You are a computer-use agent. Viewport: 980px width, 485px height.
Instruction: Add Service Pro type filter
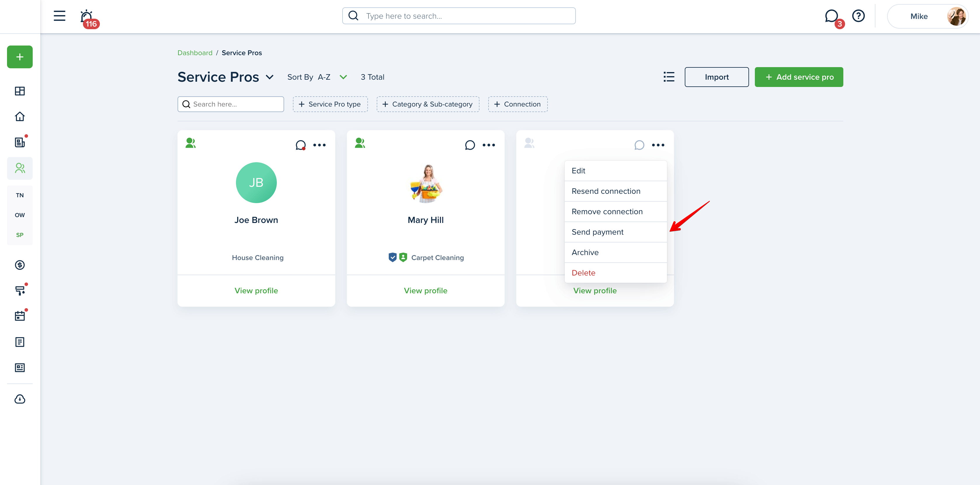(x=330, y=104)
